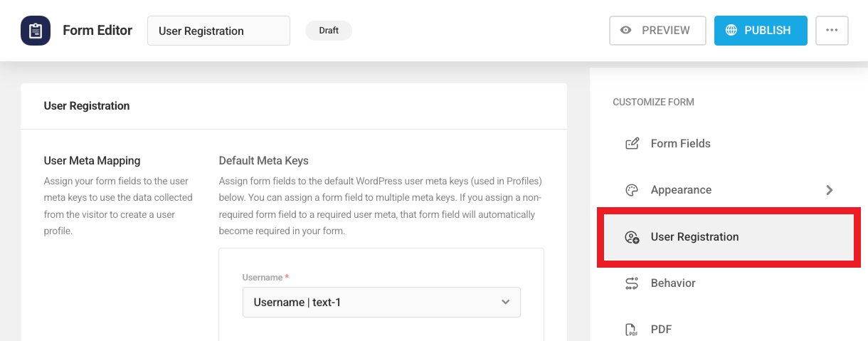868x341 pixels.
Task: Open the three-dot more options menu
Action: tap(832, 31)
